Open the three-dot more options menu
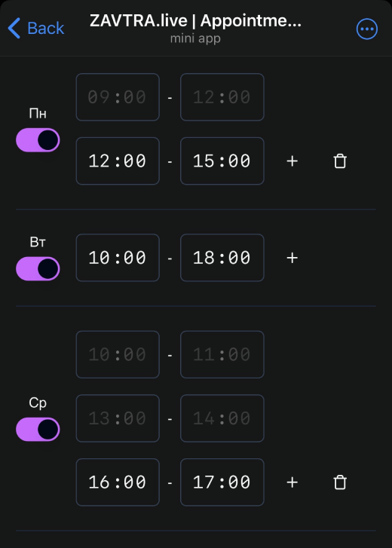Image resolution: width=392 pixels, height=548 pixels. 367,29
